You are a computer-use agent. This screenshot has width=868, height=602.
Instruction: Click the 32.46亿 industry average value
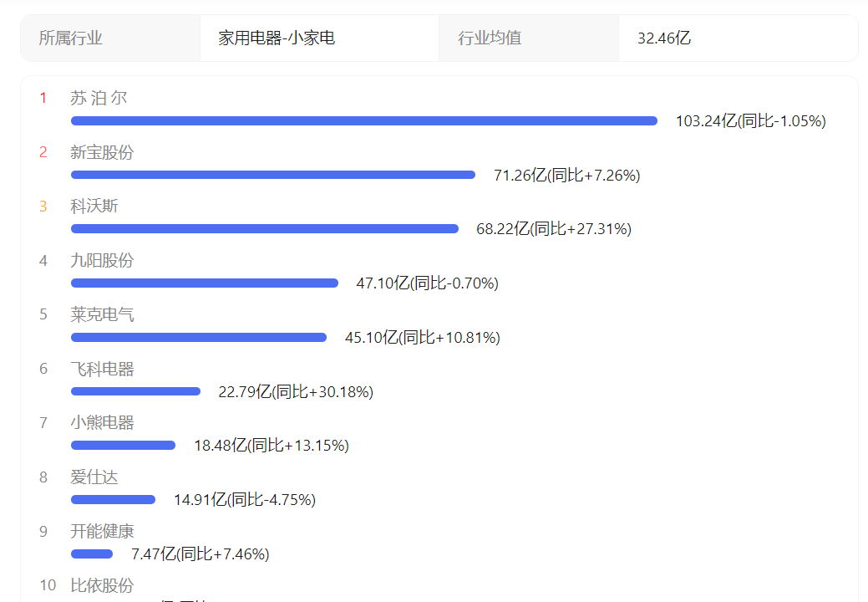(x=663, y=38)
